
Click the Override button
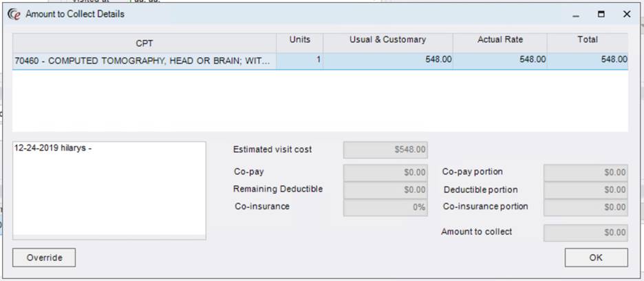pos(44,258)
